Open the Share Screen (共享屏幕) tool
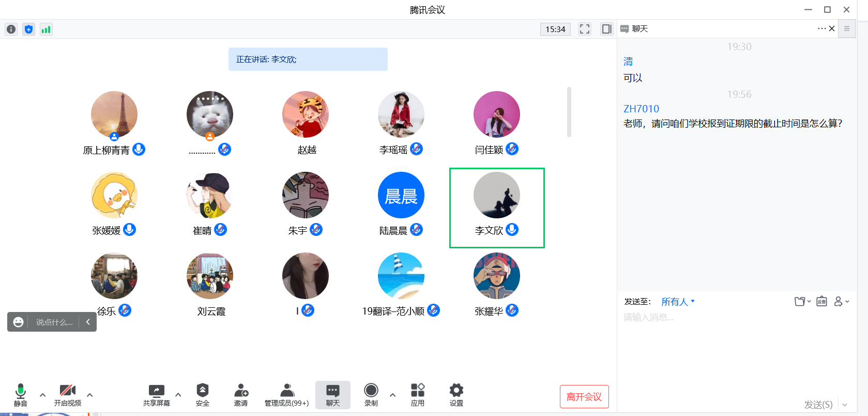 click(x=156, y=395)
